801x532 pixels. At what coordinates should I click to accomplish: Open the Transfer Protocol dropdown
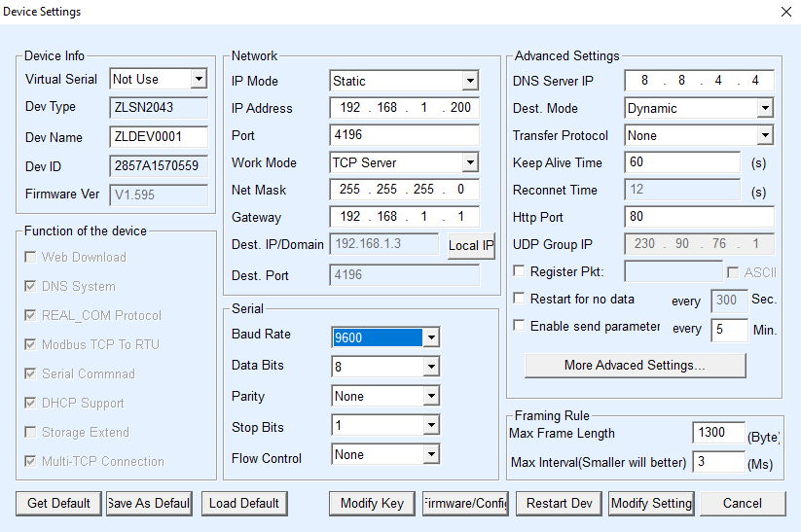tap(765, 135)
